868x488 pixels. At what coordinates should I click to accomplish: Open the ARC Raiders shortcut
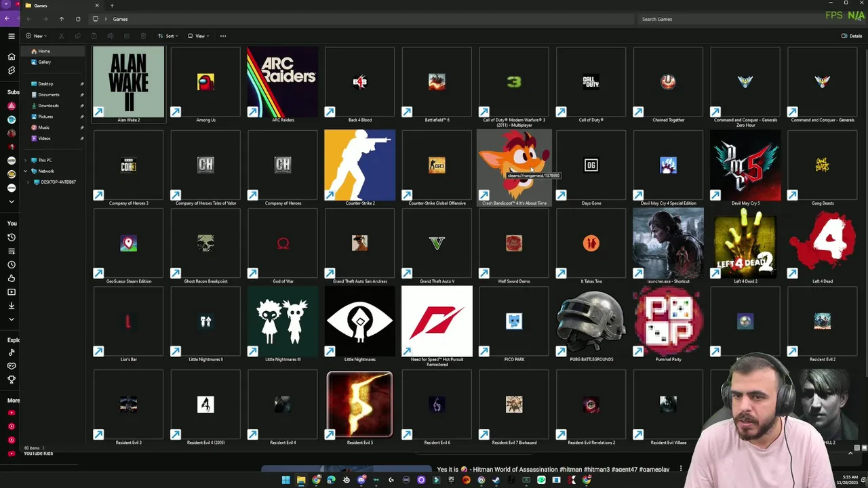coord(283,85)
